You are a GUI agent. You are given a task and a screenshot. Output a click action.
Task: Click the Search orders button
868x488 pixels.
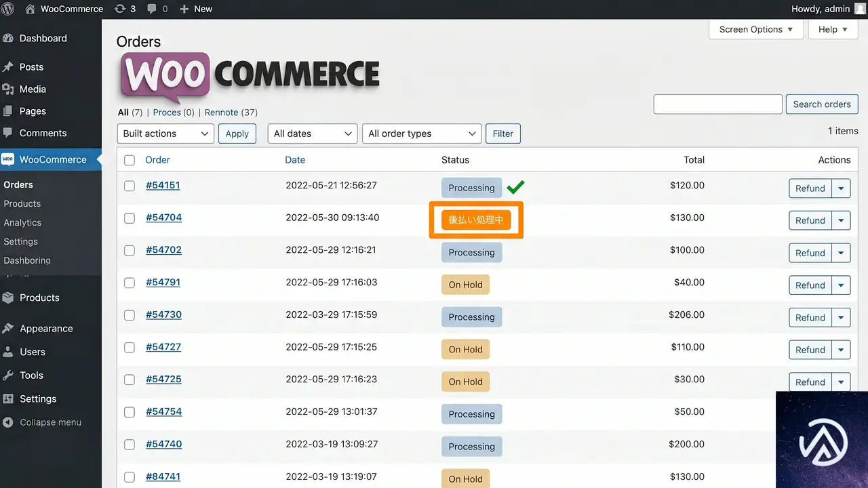[822, 104]
